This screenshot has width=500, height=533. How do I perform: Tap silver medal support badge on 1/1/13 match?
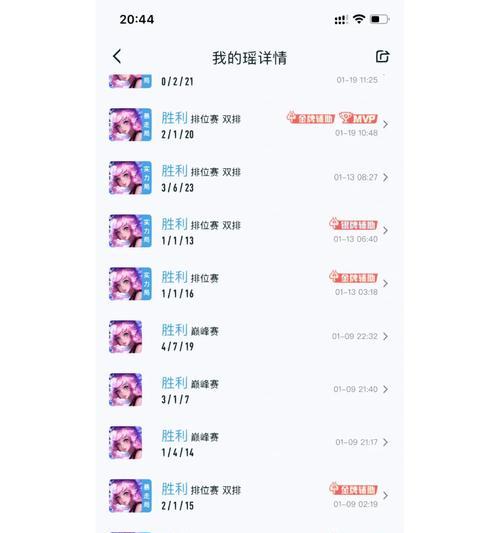[x=353, y=224]
